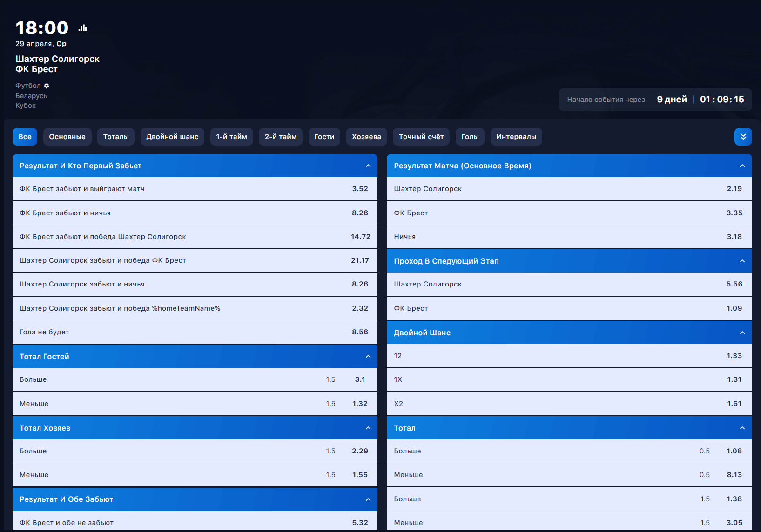761x532 pixels.
Task: Click the Шахтер Солигорск ФК Брест match title
Action: coord(57,64)
